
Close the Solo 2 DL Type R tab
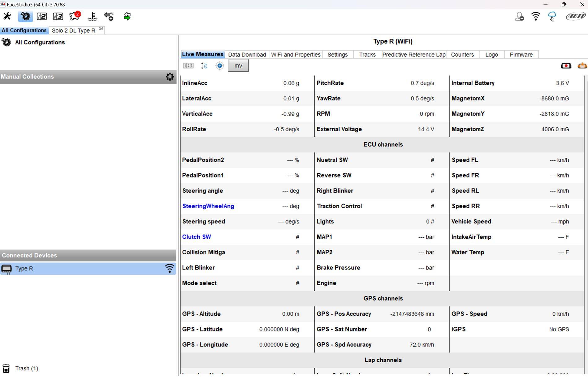(x=101, y=29)
